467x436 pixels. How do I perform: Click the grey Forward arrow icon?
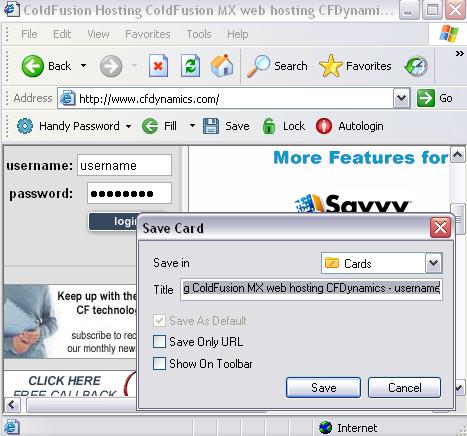111,66
